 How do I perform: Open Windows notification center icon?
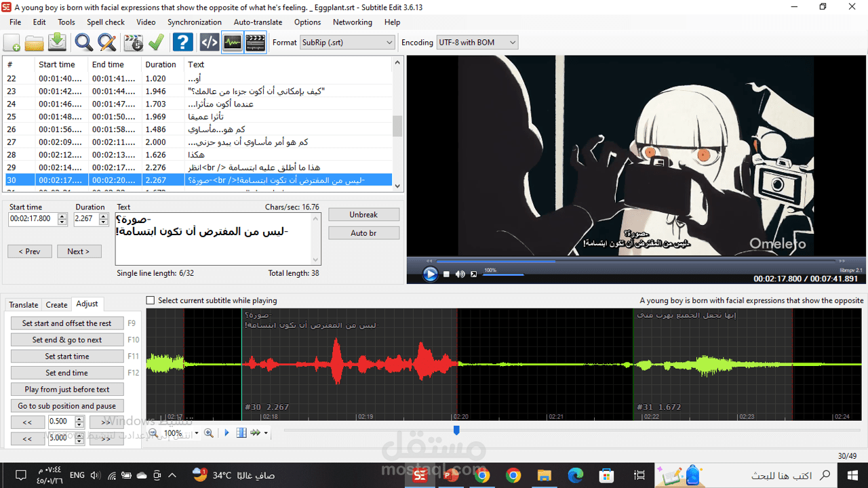point(20,475)
